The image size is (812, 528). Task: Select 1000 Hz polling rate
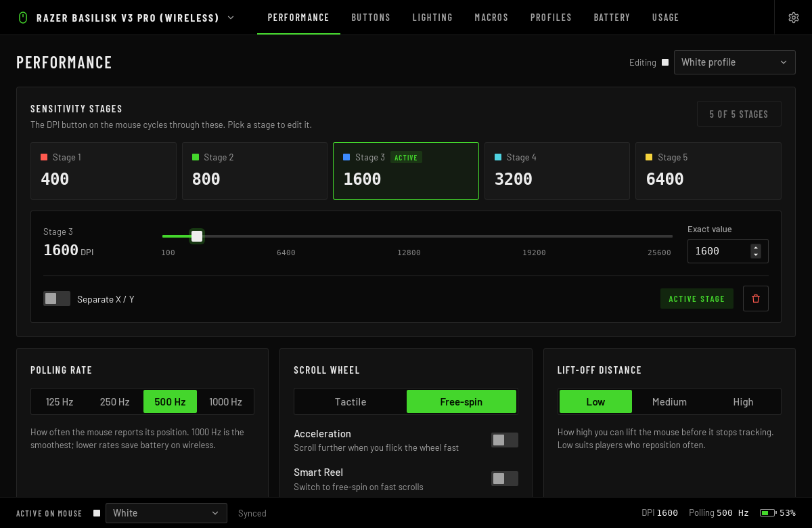click(225, 401)
